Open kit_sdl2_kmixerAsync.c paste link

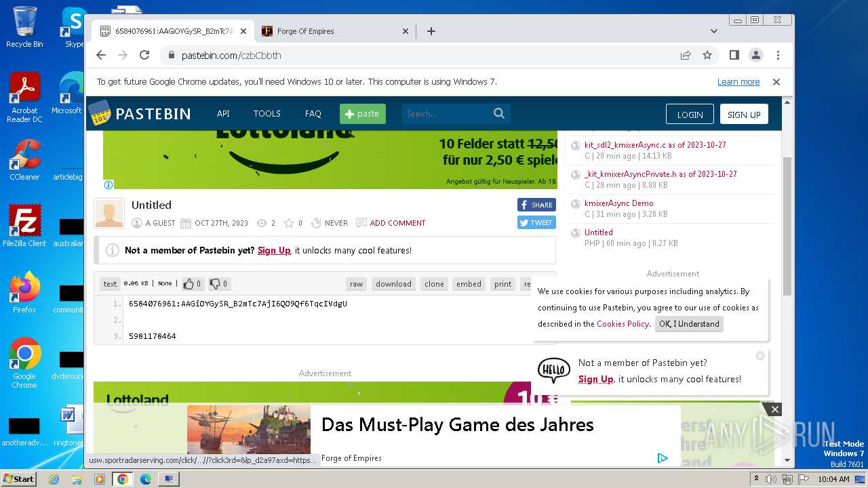tap(655, 145)
